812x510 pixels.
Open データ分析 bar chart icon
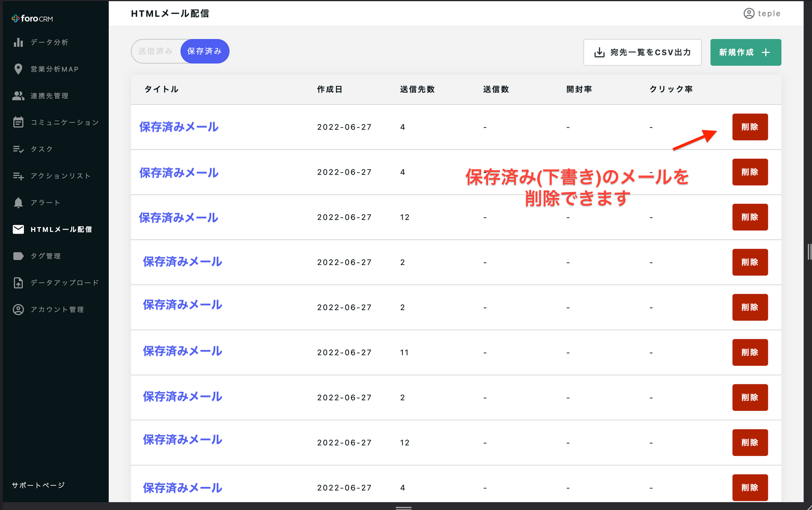click(18, 42)
